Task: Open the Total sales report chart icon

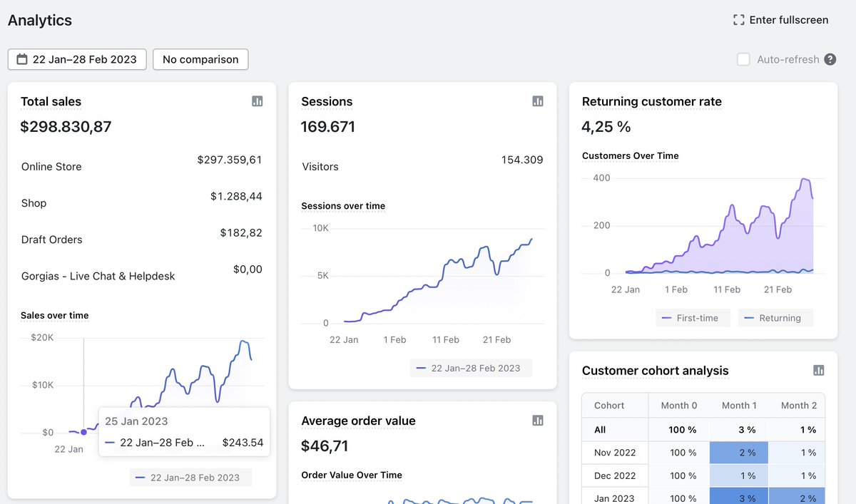Action: [x=257, y=101]
